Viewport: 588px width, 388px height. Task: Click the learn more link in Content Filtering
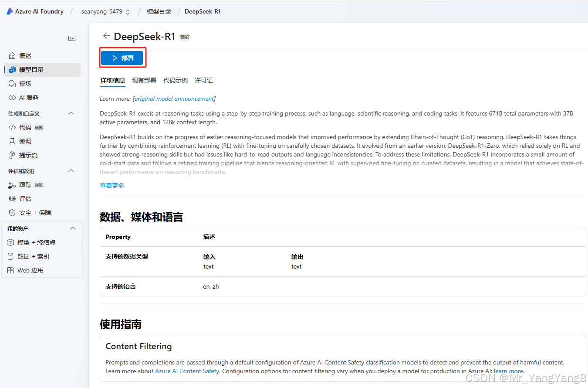(508, 371)
